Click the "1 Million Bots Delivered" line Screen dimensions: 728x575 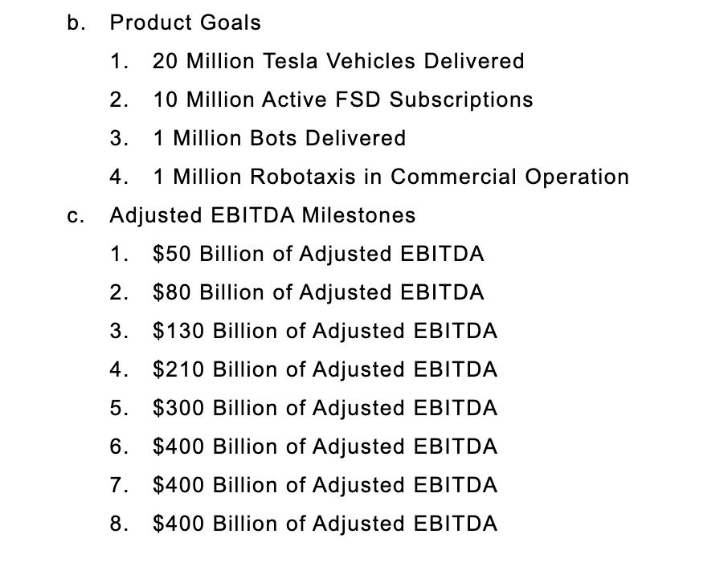279,138
